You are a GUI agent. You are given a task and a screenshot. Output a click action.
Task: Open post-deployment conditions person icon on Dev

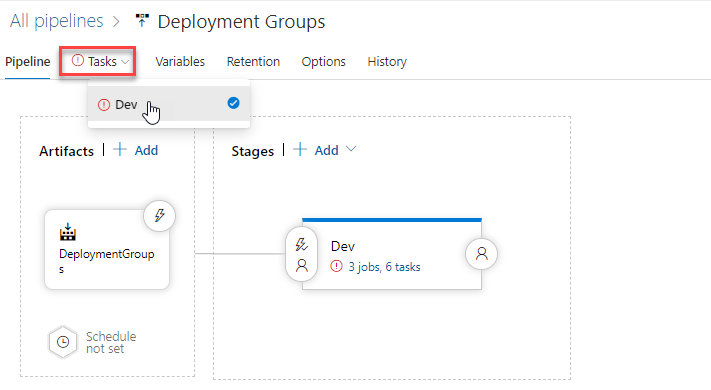[x=482, y=254]
